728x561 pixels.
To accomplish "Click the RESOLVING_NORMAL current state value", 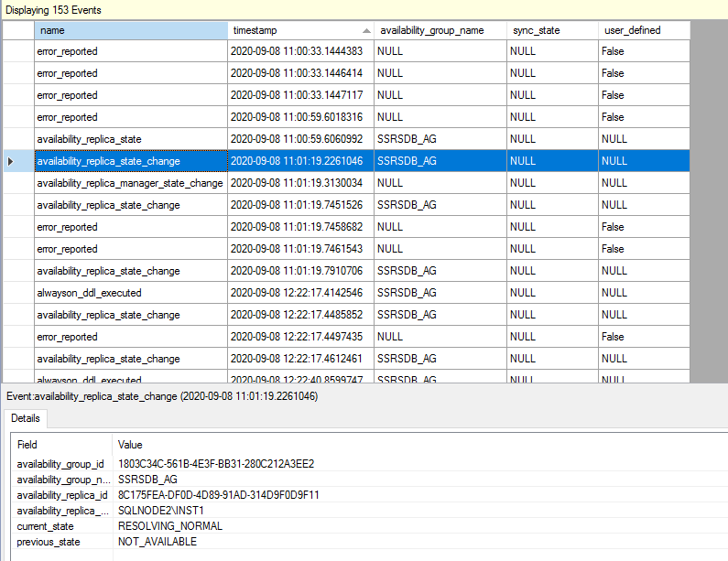I will (170, 526).
